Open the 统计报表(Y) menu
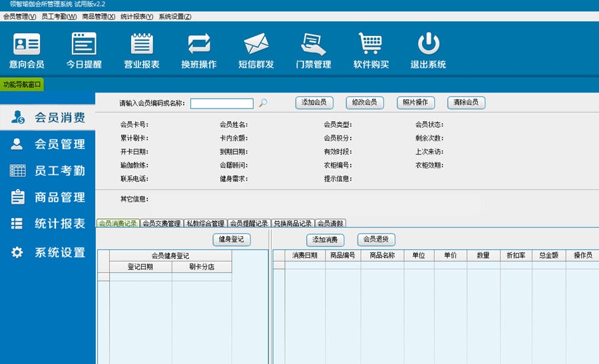 [x=136, y=17]
